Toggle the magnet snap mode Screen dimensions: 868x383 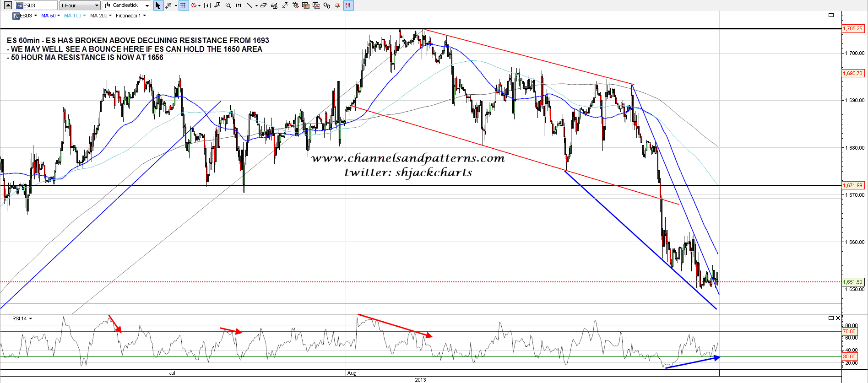[x=348, y=5]
